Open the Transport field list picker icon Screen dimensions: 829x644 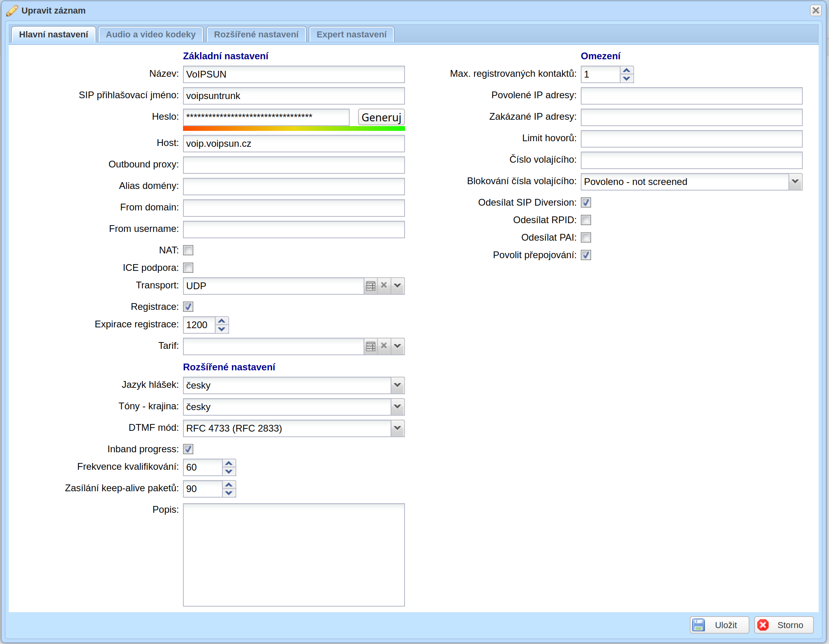coord(370,286)
